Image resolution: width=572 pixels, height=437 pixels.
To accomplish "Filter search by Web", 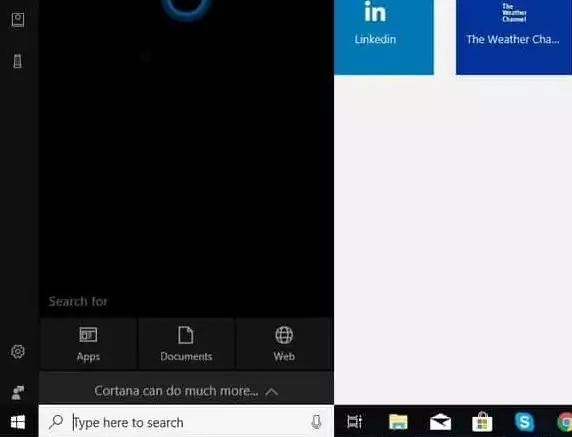I will (284, 344).
